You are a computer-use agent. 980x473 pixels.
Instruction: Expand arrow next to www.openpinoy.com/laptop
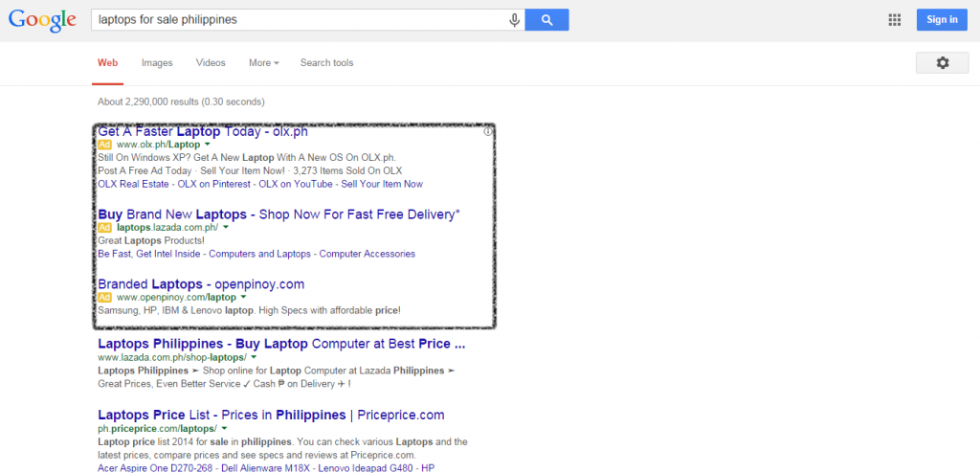tap(243, 297)
